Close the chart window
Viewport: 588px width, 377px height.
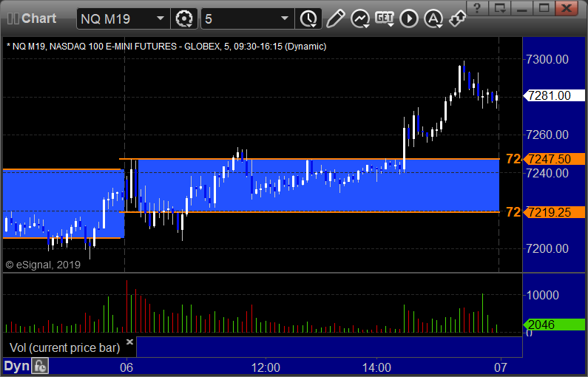(567, 8)
